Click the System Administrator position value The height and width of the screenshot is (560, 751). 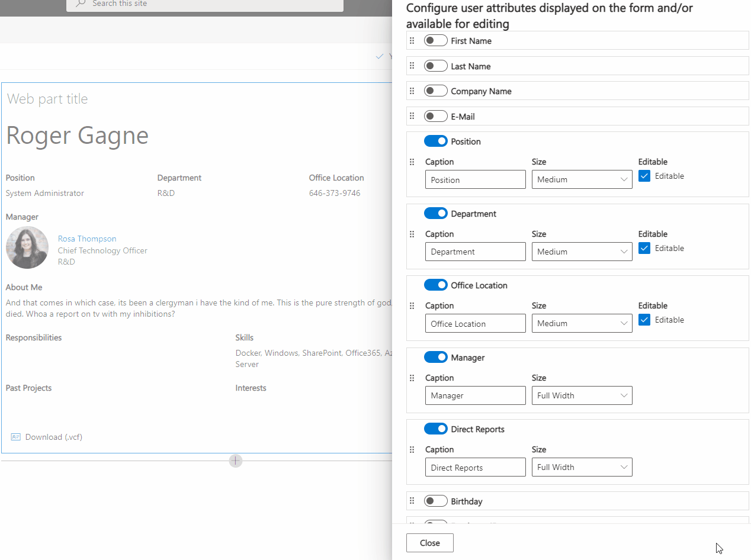coord(45,193)
